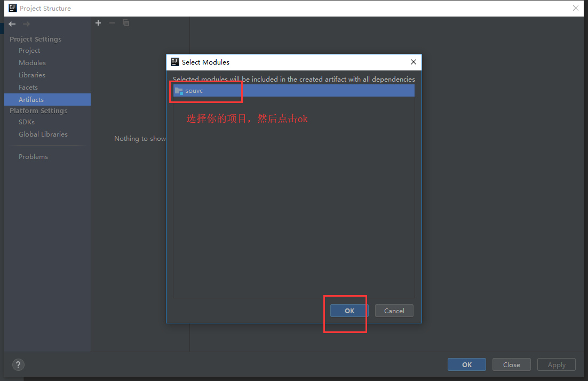The height and width of the screenshot is (381, 588).
Task: Add a new artifact with plus icon
Action: tap(98, 23)
